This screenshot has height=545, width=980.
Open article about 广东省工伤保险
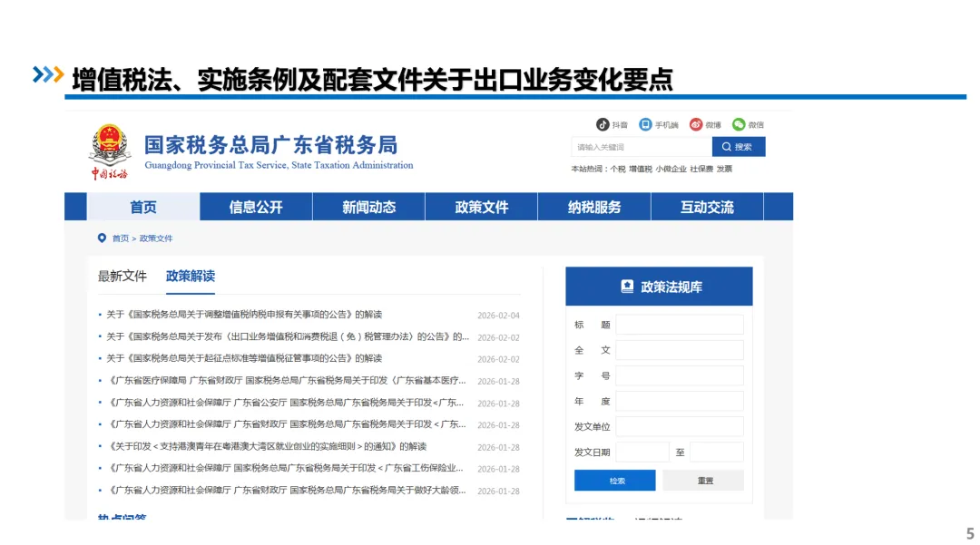click(x=286, y=468)
